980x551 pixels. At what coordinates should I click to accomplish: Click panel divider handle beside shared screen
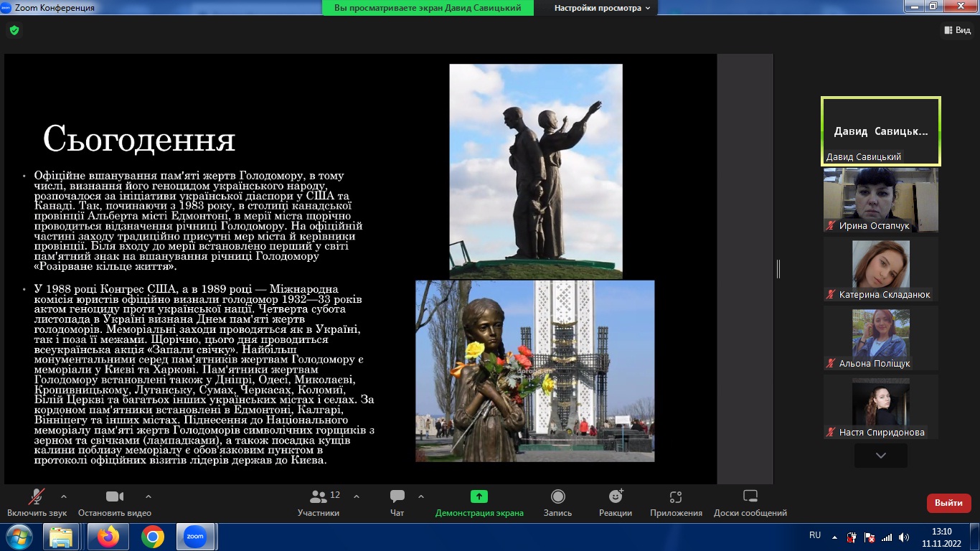[778, 269]
